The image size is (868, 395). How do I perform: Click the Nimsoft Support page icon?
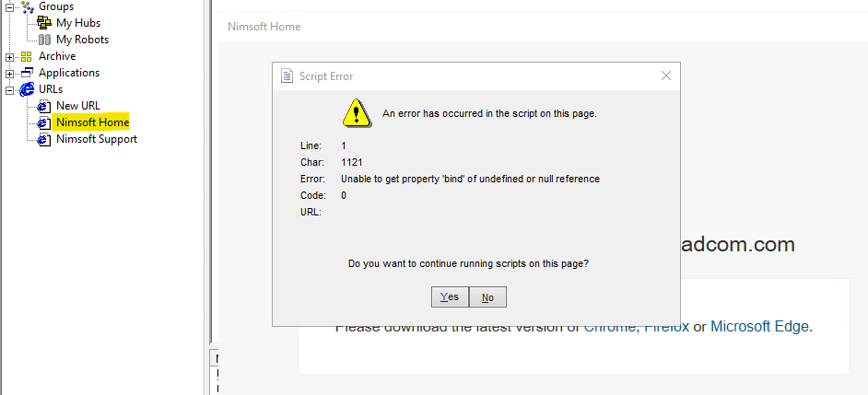[44, 139]
